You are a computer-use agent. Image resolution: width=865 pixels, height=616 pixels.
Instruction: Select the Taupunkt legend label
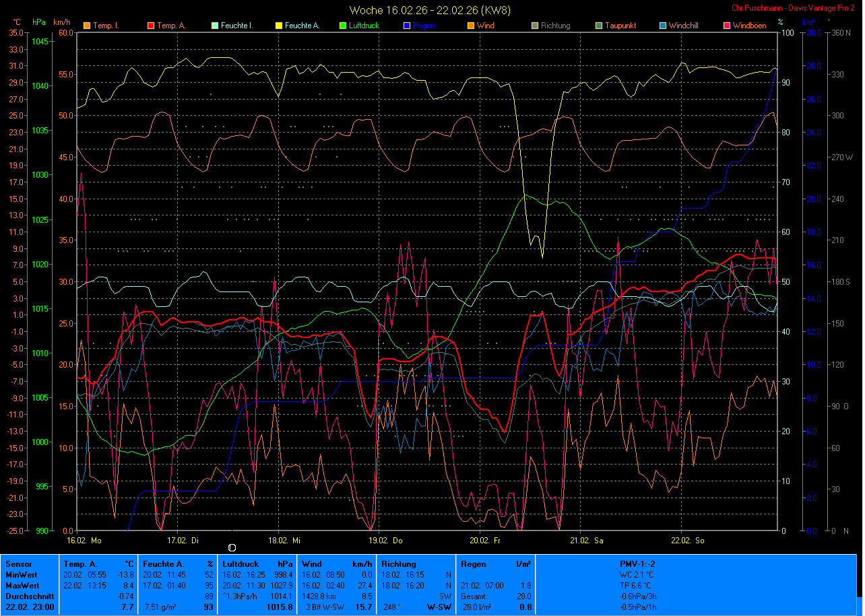coord(620,26)
